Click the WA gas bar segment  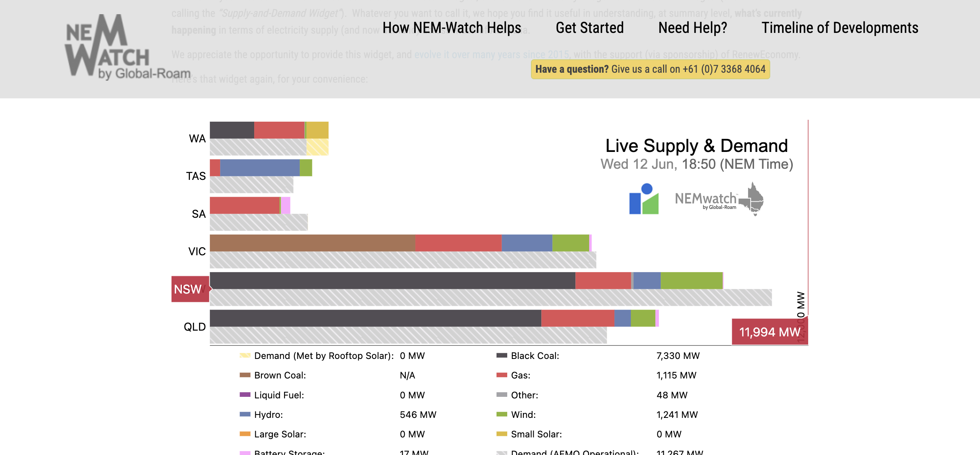[x=279, y=130]
